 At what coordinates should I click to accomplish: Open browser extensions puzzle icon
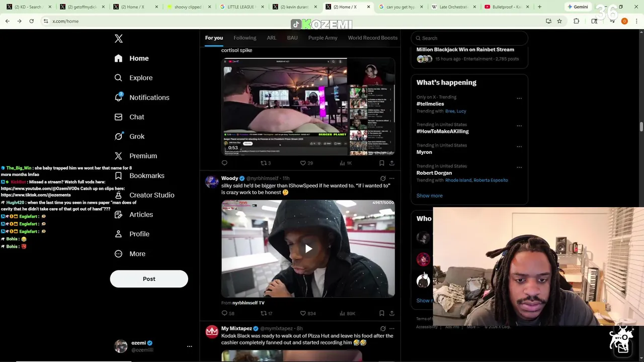point(576,21)
